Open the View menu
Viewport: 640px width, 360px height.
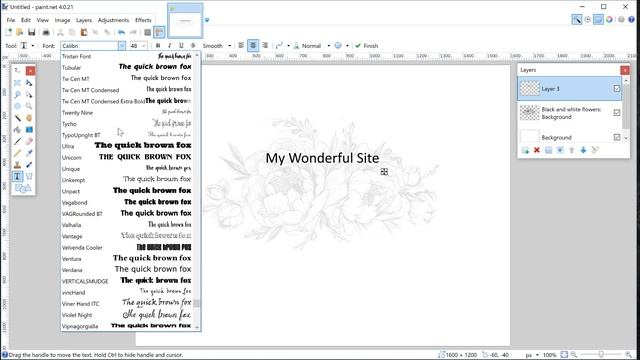[42, 20]
